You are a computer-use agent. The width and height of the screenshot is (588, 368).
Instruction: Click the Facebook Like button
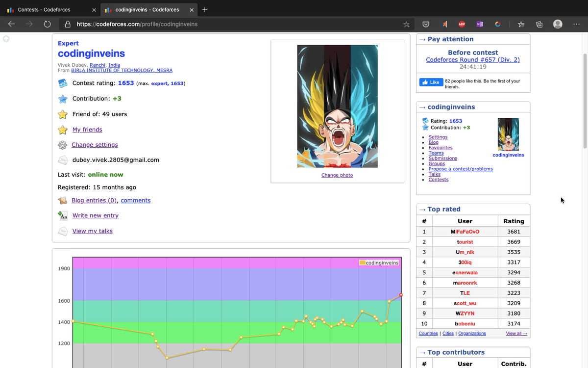431,82
